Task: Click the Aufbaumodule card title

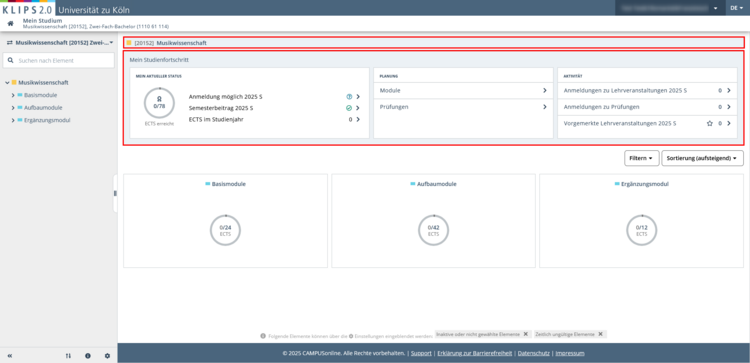Action: click(x=436, y=184)
